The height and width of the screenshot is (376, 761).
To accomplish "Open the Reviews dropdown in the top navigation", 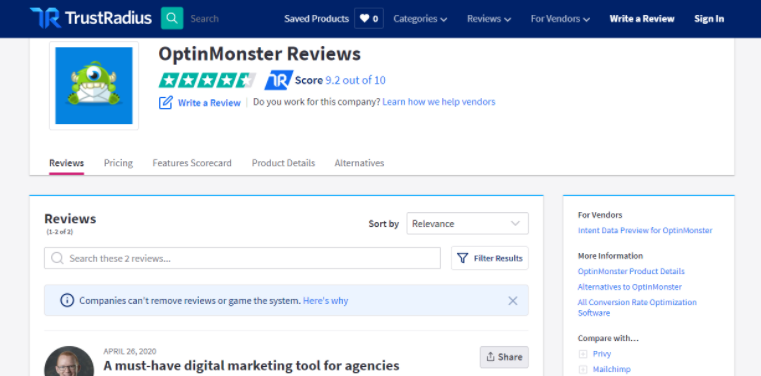I will [x=489, y=19].
